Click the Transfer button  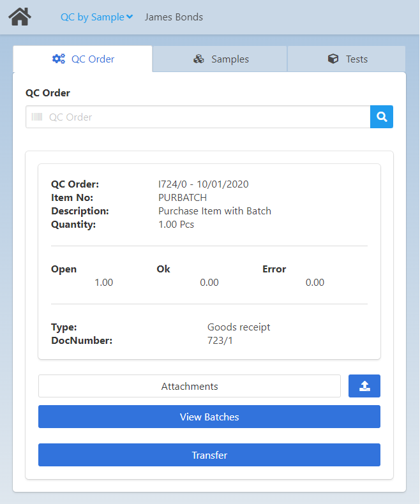pos(209,456)
